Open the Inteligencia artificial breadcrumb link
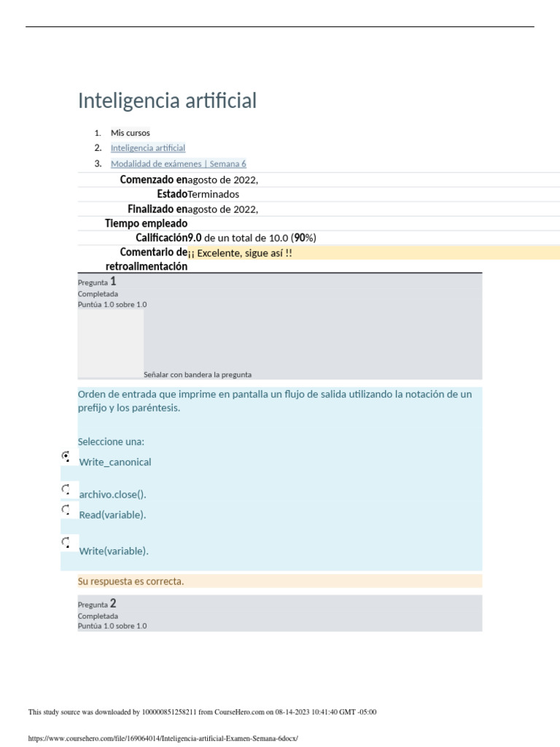 click(x=147, y=148)
